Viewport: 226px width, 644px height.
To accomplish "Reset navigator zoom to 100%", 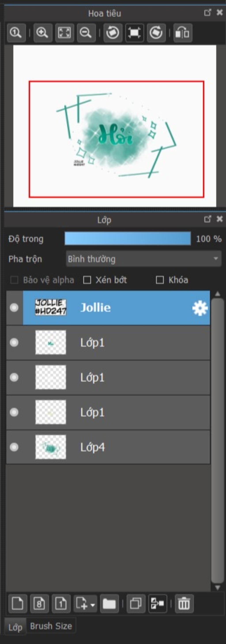I will coord(16,33).
